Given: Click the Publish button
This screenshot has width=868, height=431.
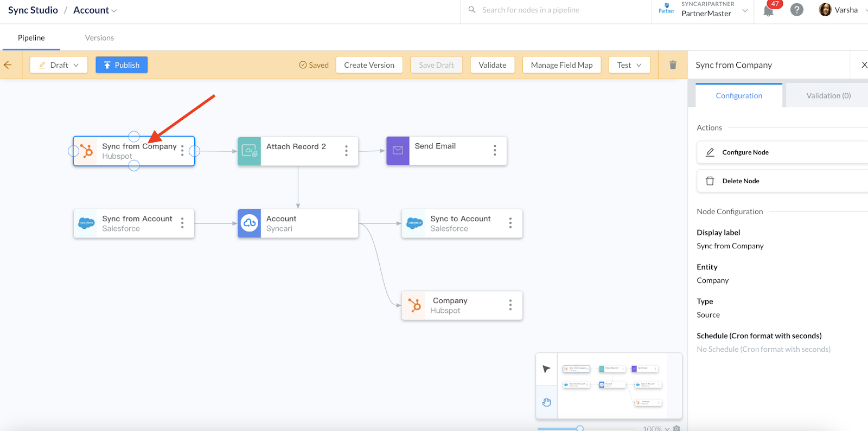Looking at the screenshot, I should pyautogui.click(x=122, y=65).
